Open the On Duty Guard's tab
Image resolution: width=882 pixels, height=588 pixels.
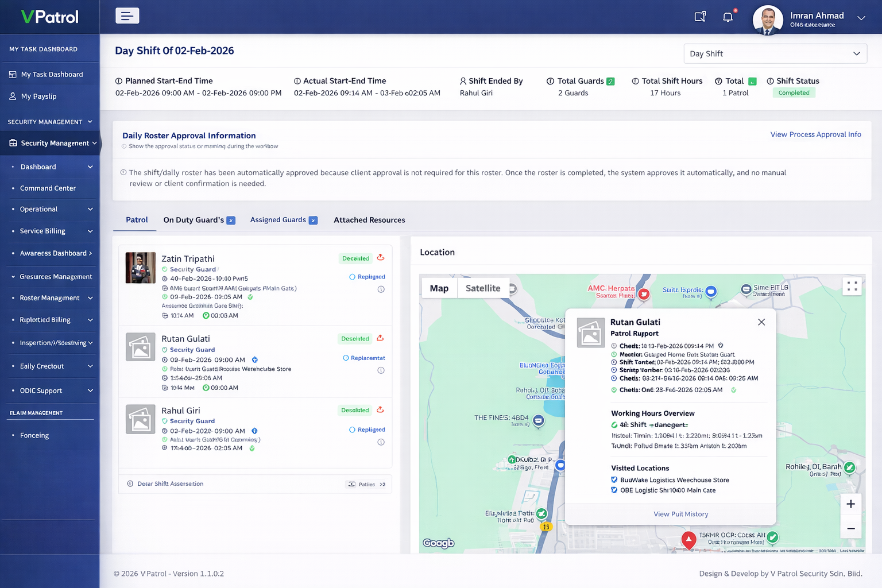pos(194,219)
